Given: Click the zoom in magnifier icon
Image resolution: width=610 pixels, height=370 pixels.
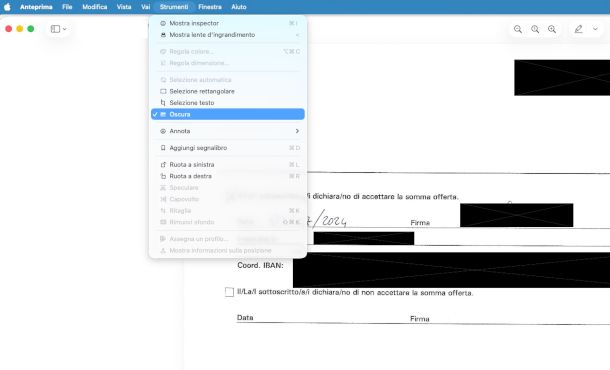Looking at the screenshot, I should point(552,29).
